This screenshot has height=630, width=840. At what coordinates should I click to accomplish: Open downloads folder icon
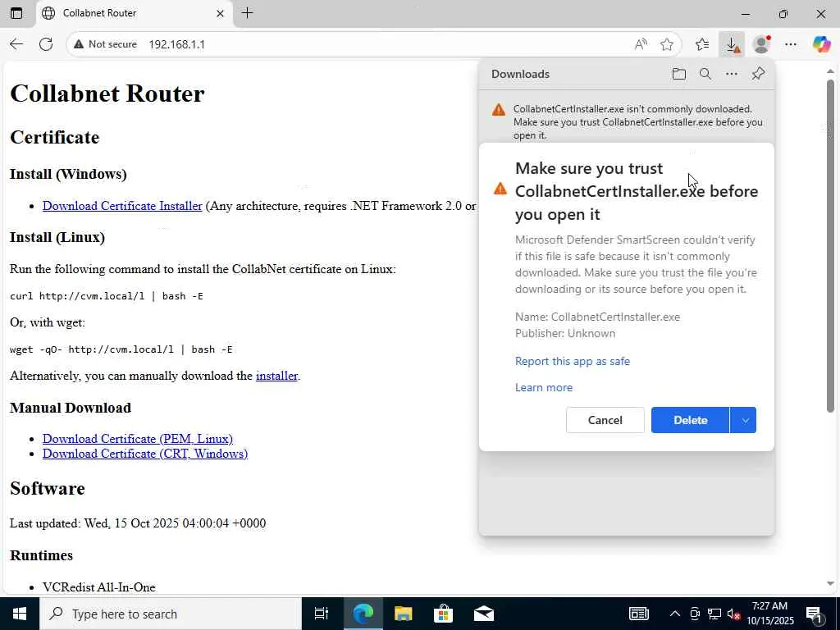678,74
